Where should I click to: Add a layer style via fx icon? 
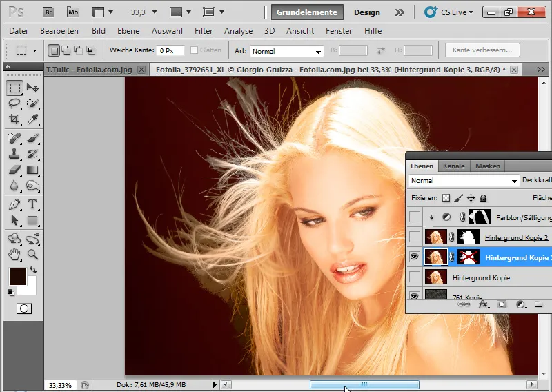[x=483, y=304]
